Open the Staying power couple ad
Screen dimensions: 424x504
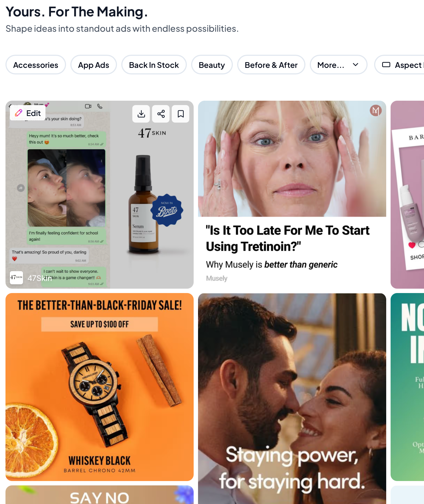(292, 399)
